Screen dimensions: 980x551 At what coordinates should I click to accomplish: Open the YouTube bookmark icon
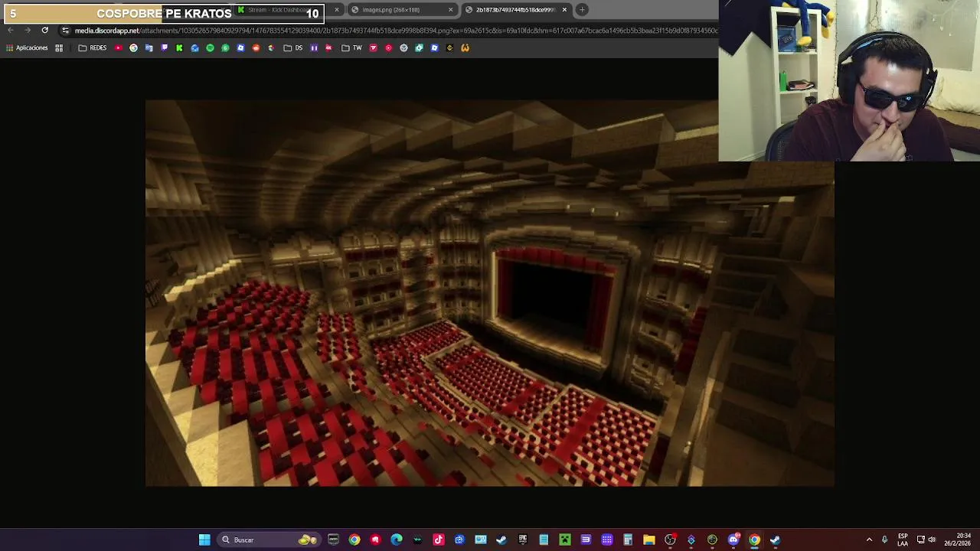pyautogui.click(x=118, y=47)
